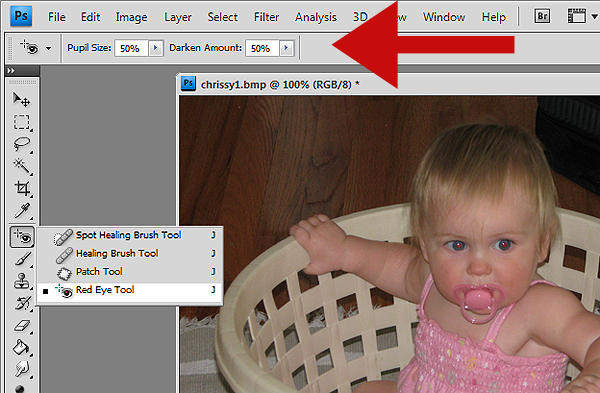Open the Filter menu
Screen dimensions: 600x393
coord(266,17)
